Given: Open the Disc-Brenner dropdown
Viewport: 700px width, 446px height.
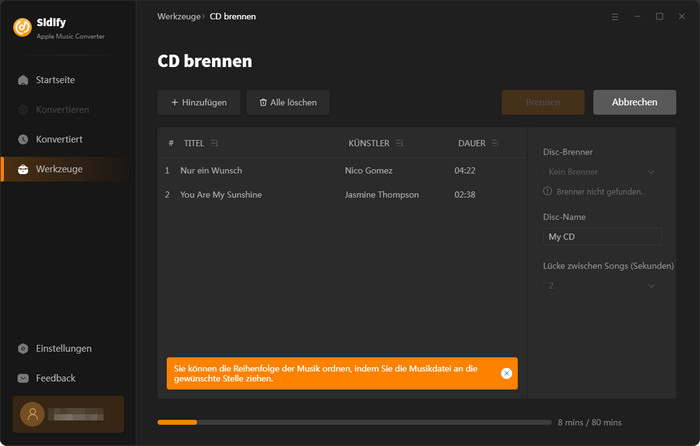Looking at the screenshot, I should pyautogui.click(x=602, y=172).
